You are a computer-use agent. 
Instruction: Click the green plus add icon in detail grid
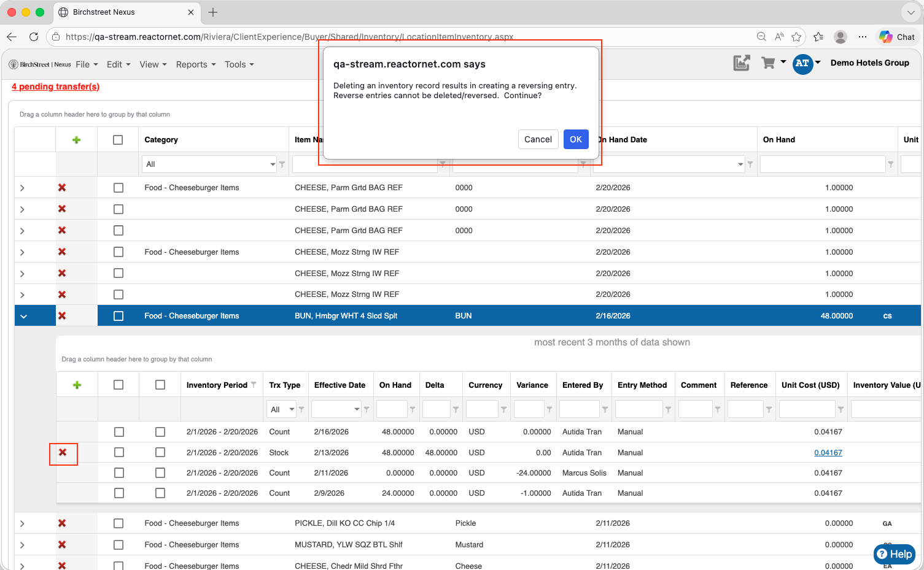pos(77,385)
